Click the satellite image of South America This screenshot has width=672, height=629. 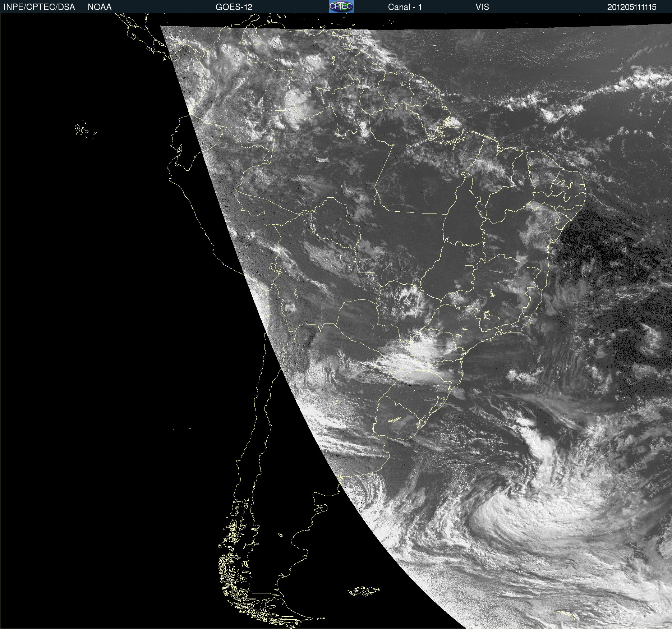pyautogui.click(x=336, y=321)
